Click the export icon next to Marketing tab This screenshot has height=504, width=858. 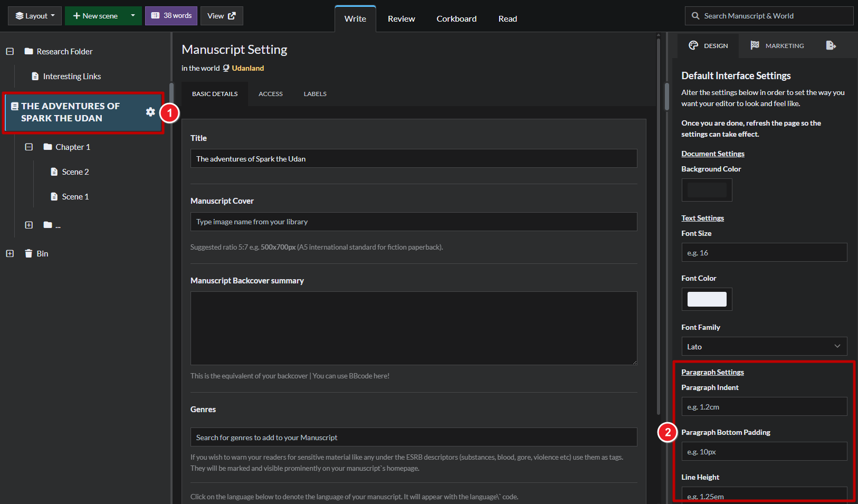click(x=831, y=45)
